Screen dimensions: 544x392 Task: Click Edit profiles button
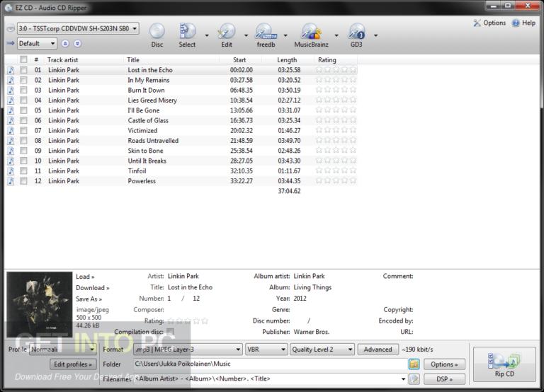(x=72, y=364)
